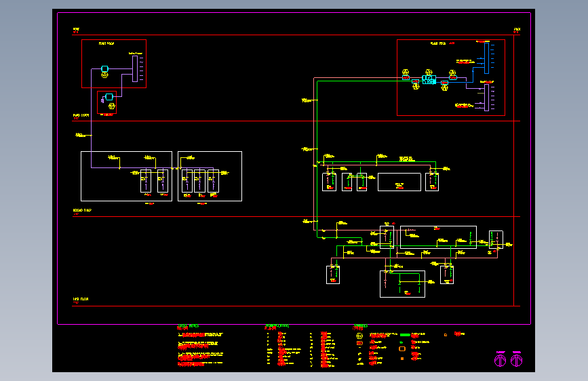The width and height of the screenshot is (588, 381).
Task: Click the large cyan central equipment block
Action: tap(429, 79)
